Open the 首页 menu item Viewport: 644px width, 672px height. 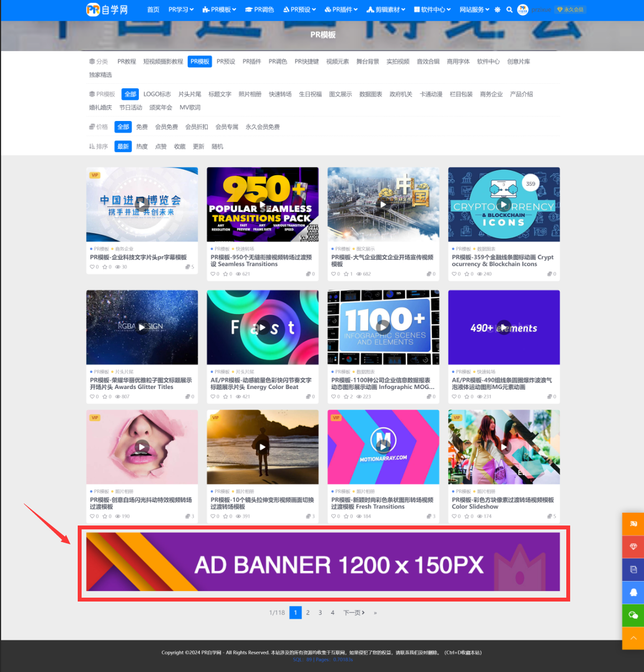click(153, 9)
